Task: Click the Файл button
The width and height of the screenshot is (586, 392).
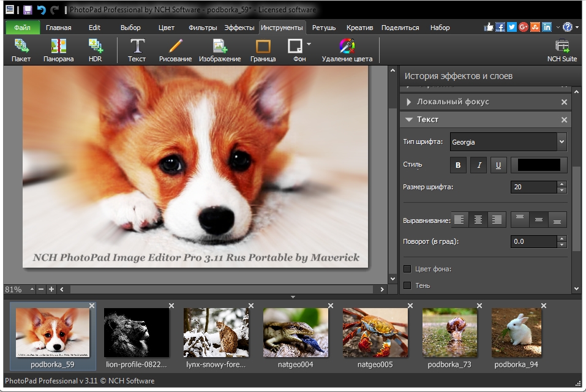Action: click(23, 28)
